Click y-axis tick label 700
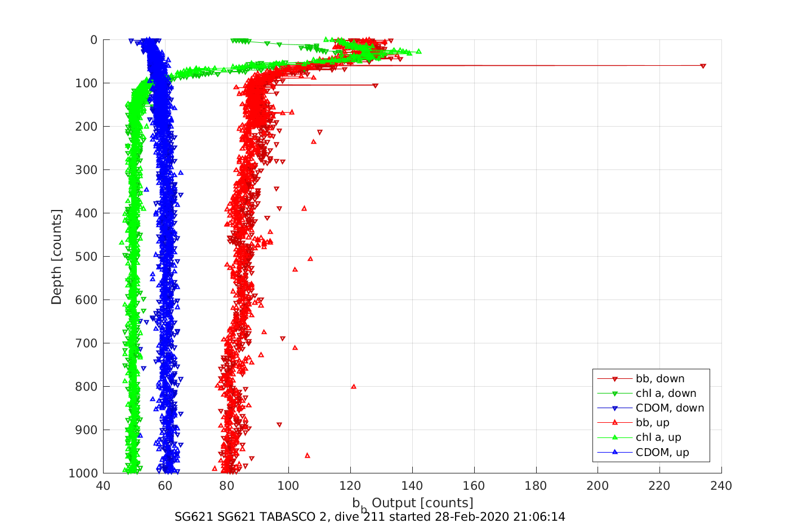The image size is (798, 532). click(x=87, y=343)
